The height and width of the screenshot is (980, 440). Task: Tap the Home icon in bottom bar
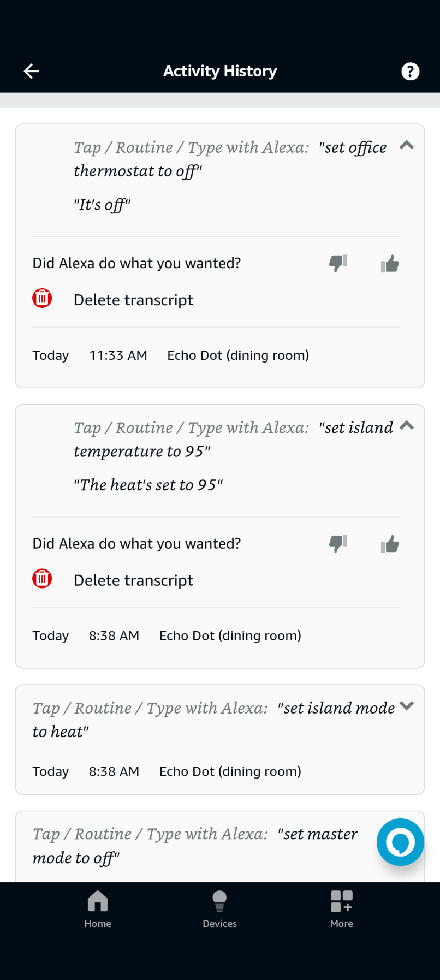coord(98,901)
